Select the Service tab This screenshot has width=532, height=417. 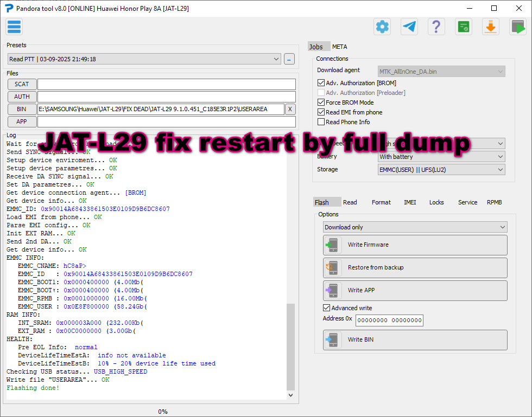[467, 202]
